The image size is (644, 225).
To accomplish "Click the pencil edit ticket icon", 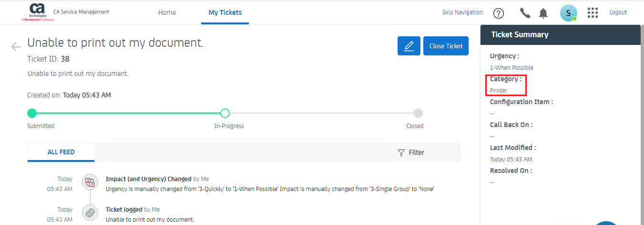I will pos(409,46).
